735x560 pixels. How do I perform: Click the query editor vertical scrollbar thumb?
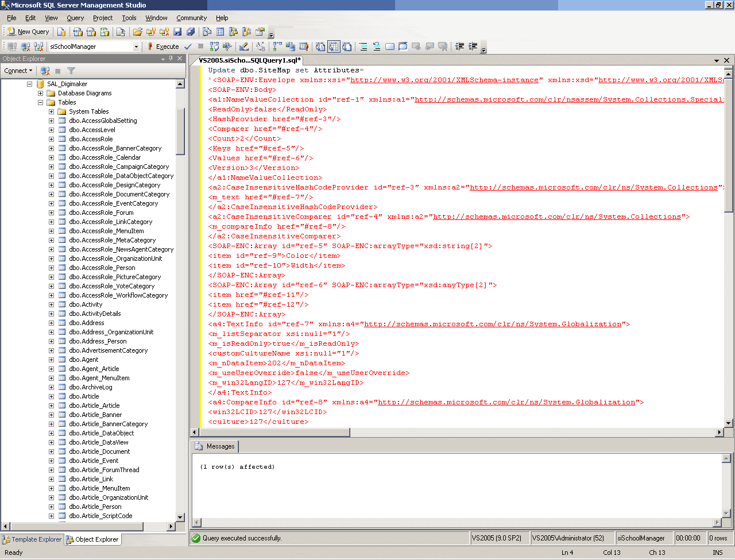click(x=729, y=144)
